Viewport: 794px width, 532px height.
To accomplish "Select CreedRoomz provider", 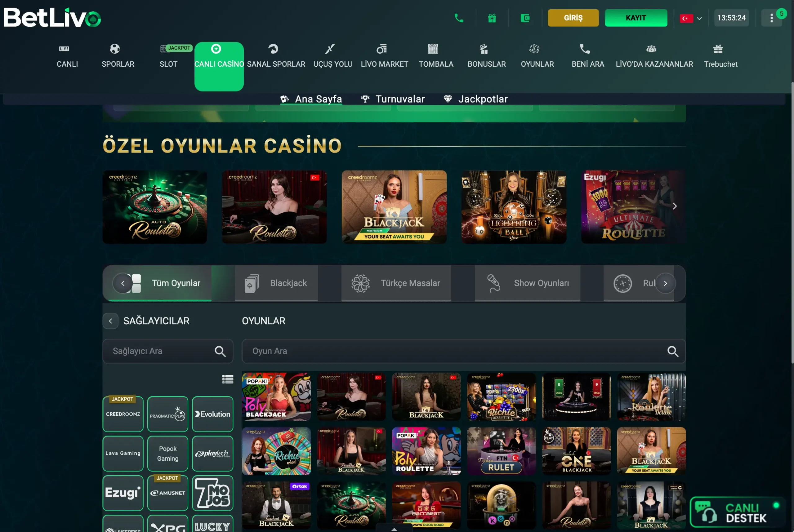I will pyautogui.click(x=123, y=414).
